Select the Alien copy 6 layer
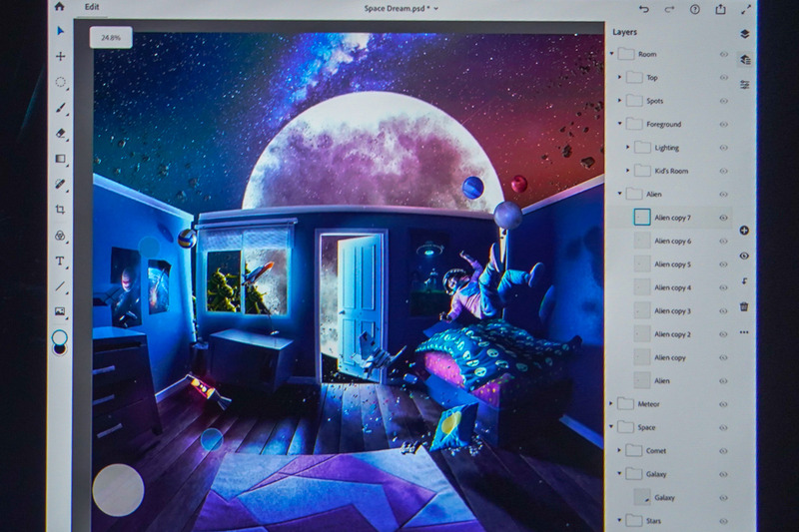 pyautogui.click(x=671, y=241)
